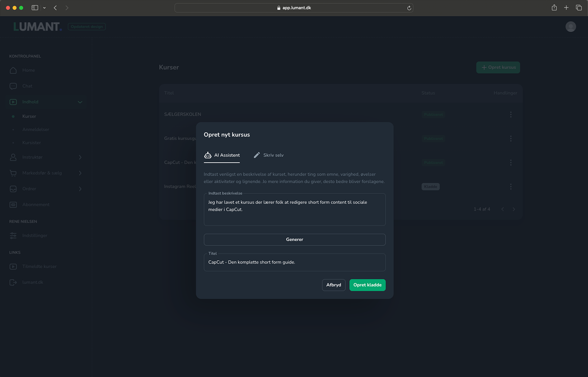
Task: Click the Opret kursus button
Action: point(498,67)
